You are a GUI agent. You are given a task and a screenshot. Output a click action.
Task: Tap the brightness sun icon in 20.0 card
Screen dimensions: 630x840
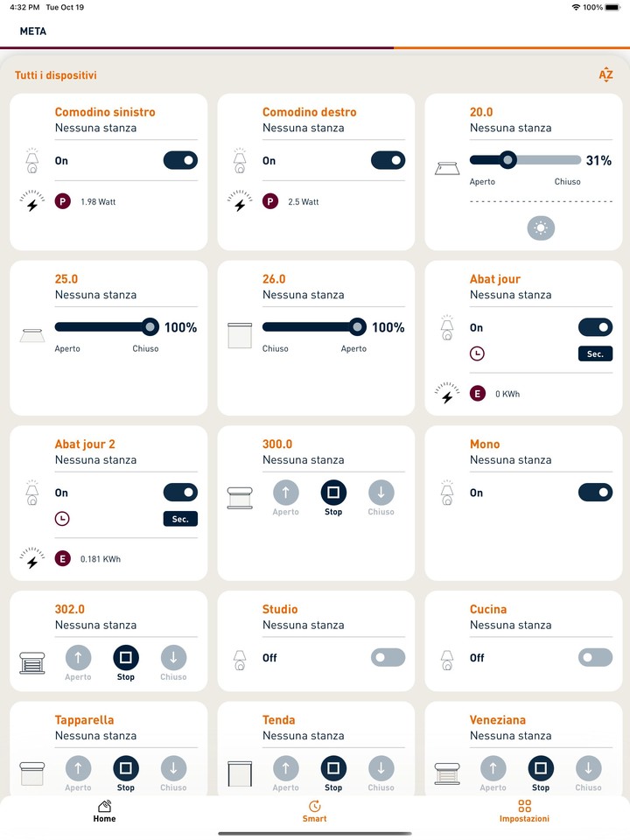[541, 228]
